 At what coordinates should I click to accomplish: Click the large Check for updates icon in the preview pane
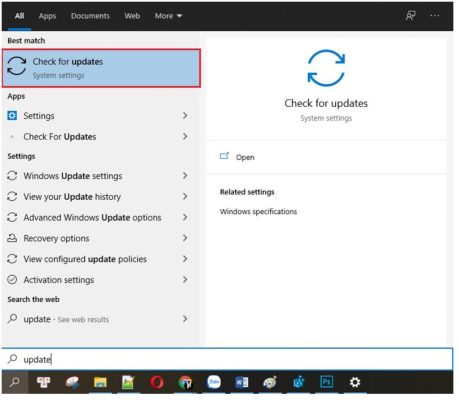pos(326,68)
